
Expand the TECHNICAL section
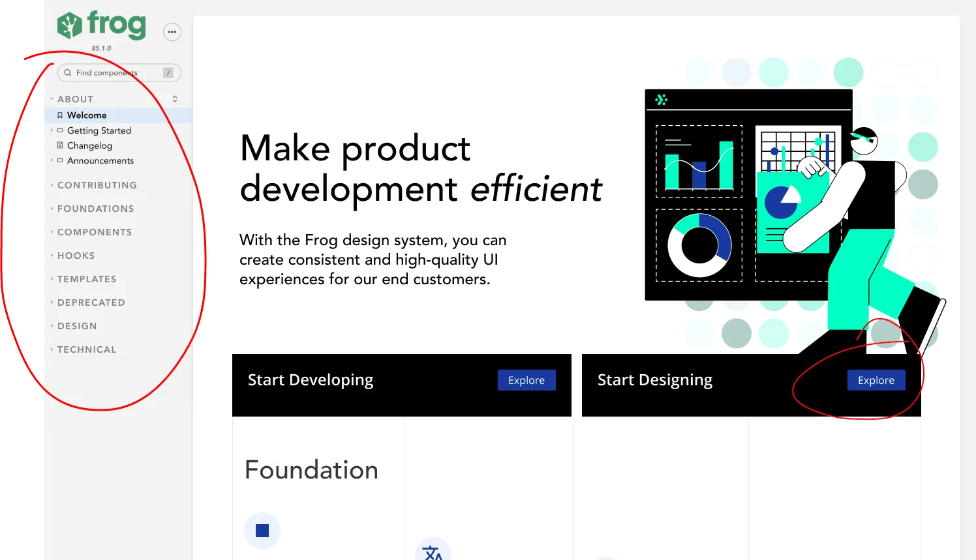click(87, 349)
